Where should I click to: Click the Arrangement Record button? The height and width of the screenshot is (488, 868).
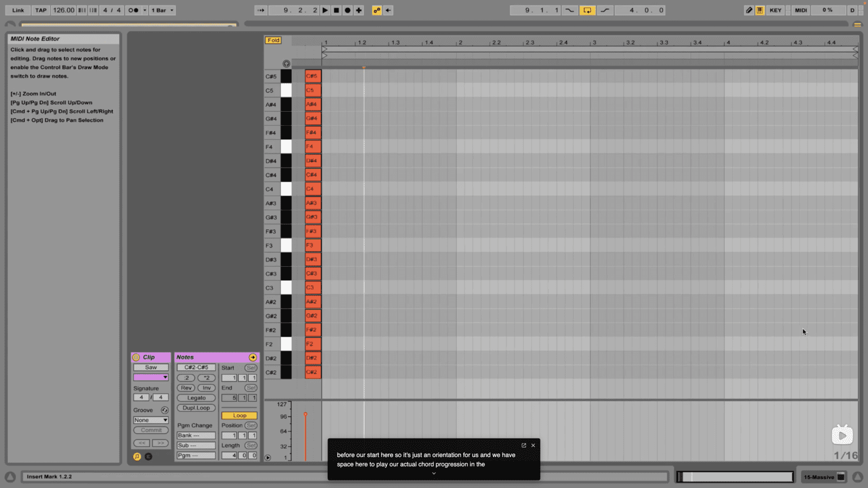(348, 10)
